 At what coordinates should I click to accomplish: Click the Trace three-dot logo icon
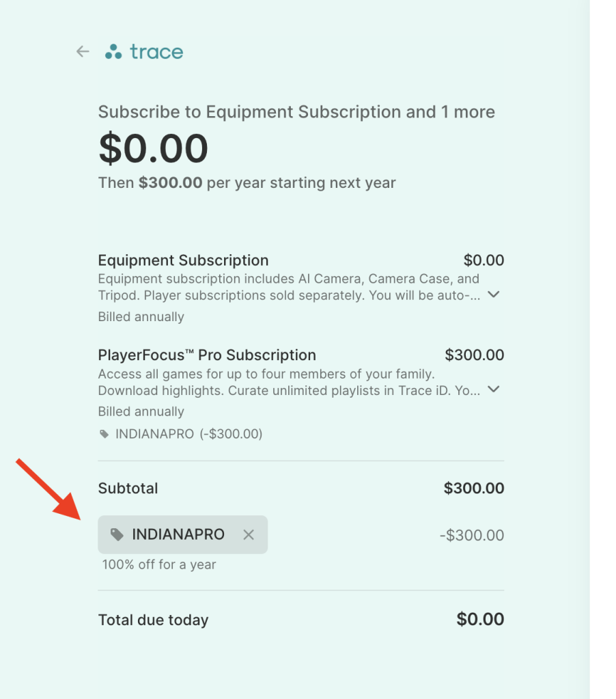point(113,52)
